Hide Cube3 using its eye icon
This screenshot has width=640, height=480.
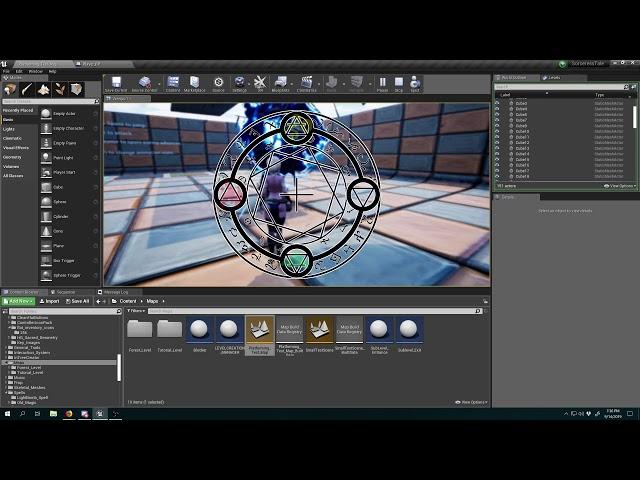(x=497, y=103)
